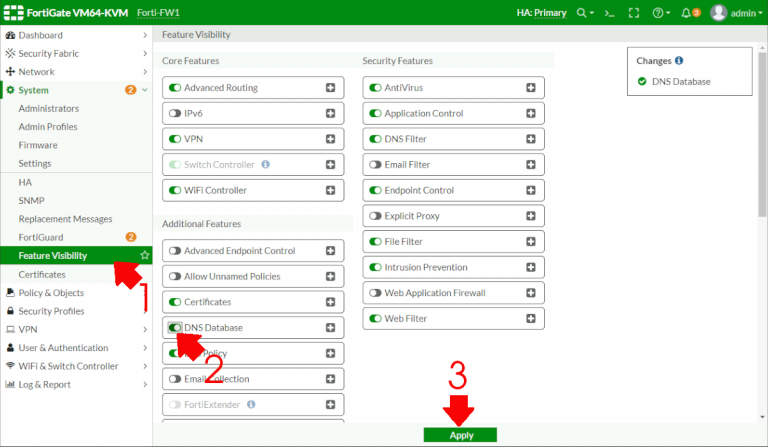Open the CLI console icon
The height and width of the screenshot is (447, 768).
(x=607, y=13)
